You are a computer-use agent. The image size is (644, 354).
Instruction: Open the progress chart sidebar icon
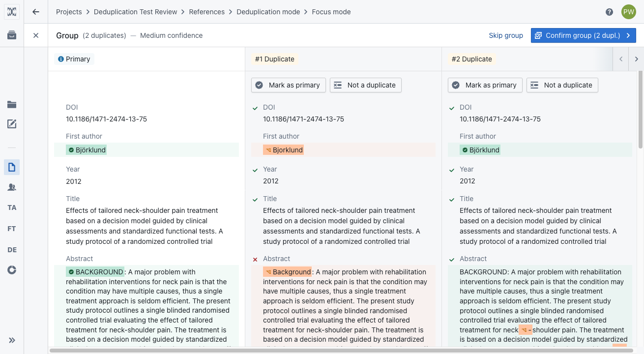pyautogui.click(x=12, y=270)
